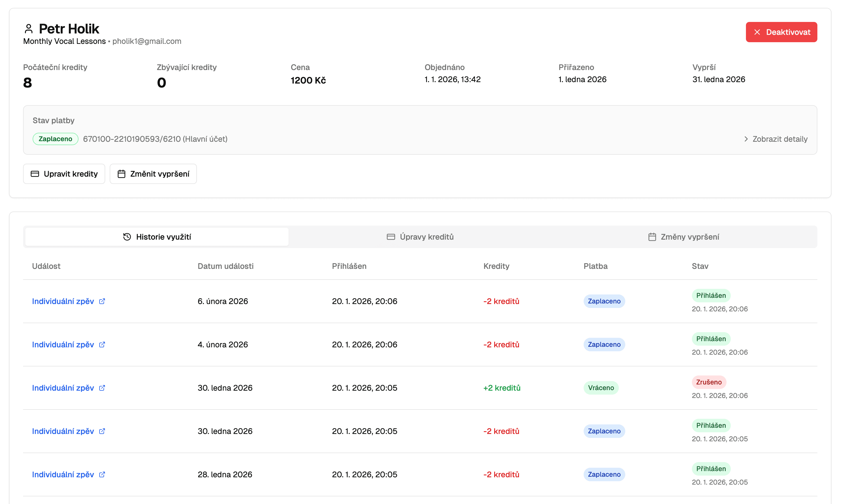Click the credit card icon in Upravit kredity
The image size is (841, 504).
tap(35, 174)
